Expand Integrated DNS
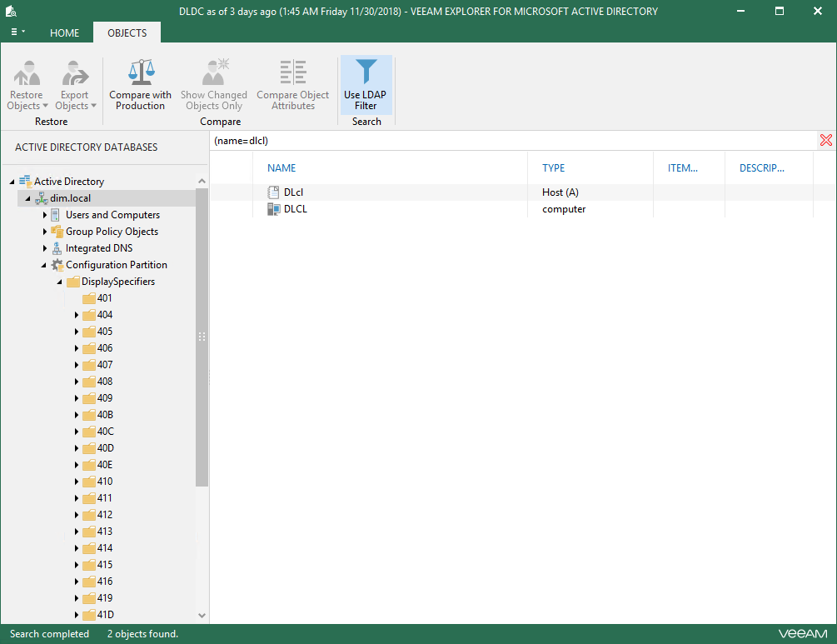Viewport: 837px width, 644px height. click(x=45, y=248)
